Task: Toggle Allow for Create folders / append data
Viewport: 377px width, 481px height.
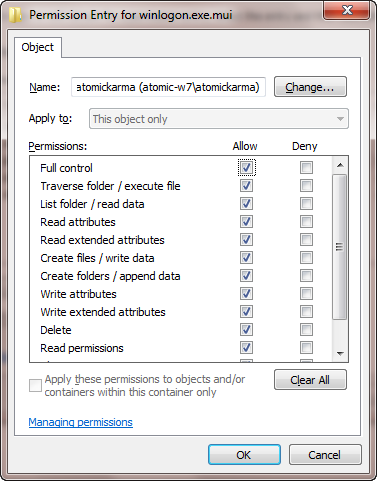Action: [246, 275]
